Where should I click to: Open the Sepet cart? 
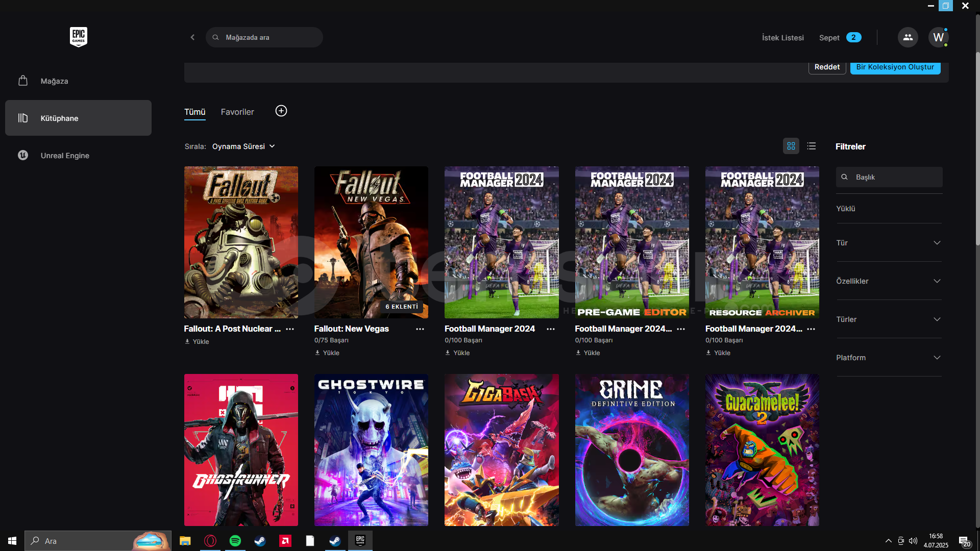tap(840, 38)
